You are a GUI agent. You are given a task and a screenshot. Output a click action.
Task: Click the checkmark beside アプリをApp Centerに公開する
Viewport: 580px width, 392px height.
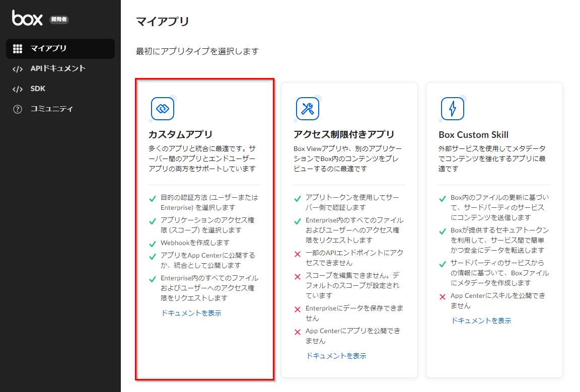[x=153, y=257]
